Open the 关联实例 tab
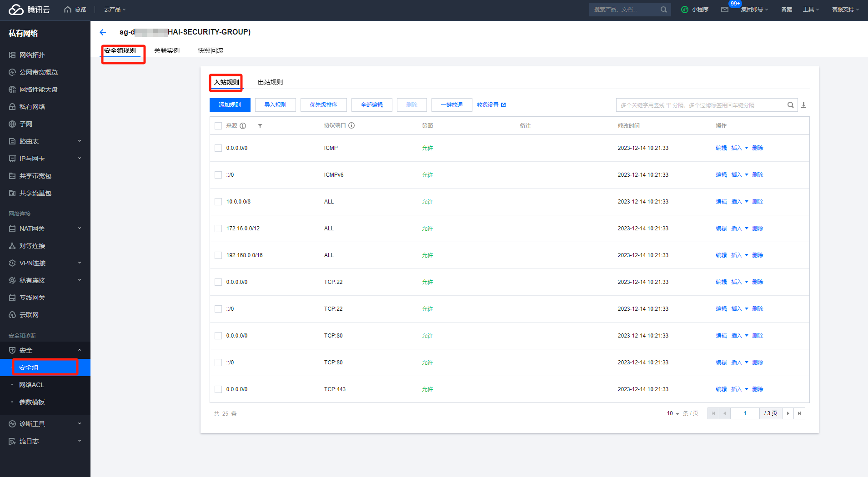Image resolution: width=868 pixels, height=477 pixels. click(x=166, y=50)
